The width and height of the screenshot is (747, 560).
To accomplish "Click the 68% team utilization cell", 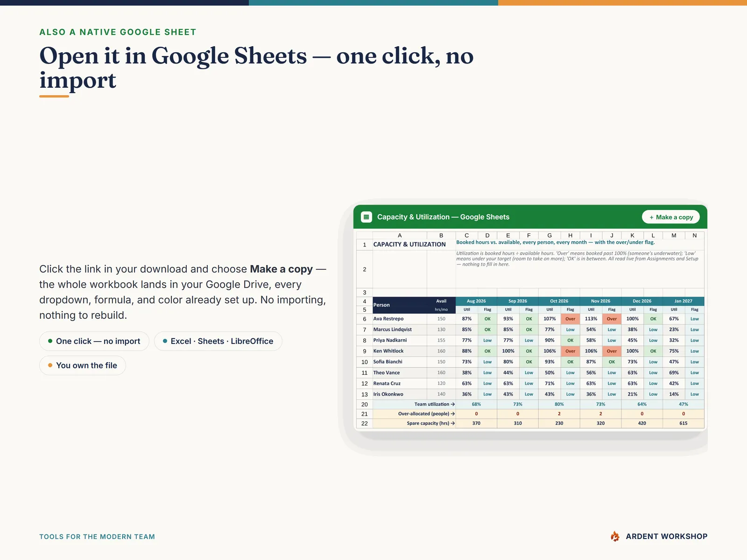I will [476, 404].
